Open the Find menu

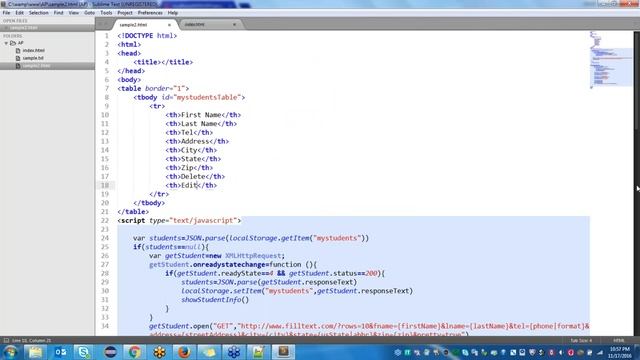pos(58,13)
